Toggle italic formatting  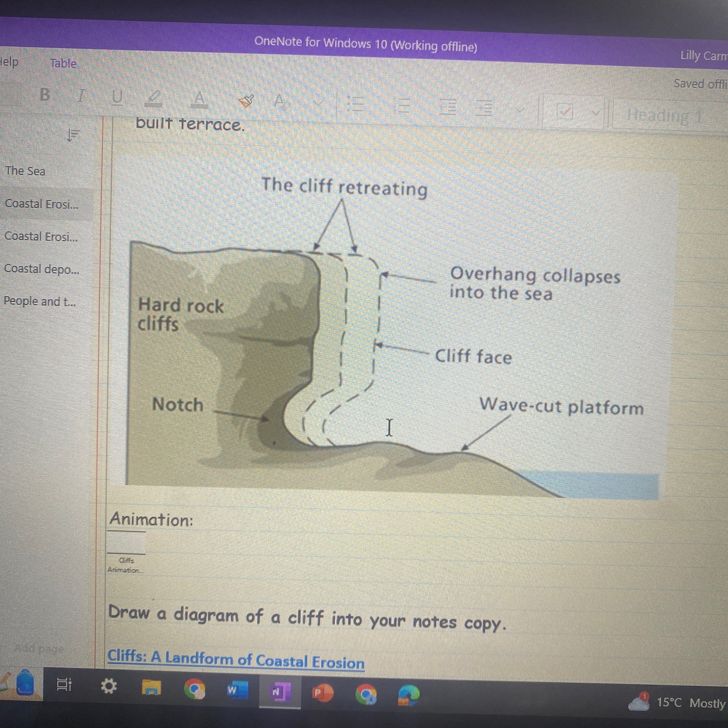click(81, 96)
